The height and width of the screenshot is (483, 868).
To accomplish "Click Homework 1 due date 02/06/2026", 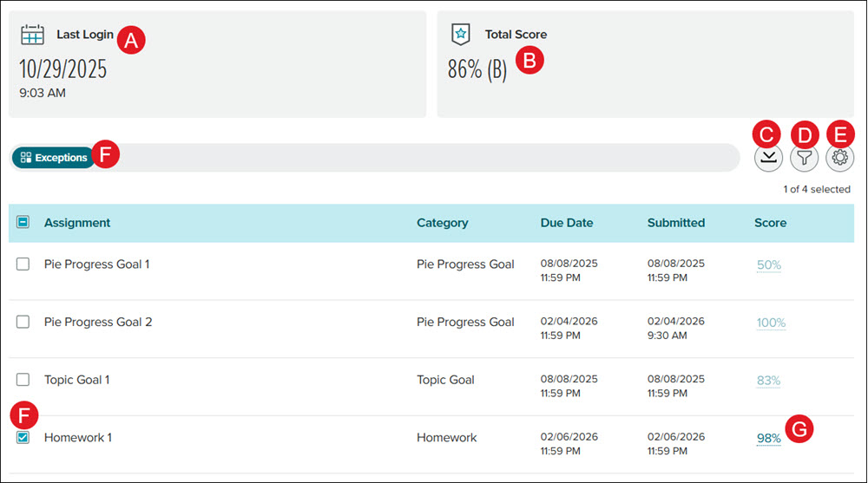I will [x=569, y=444].
